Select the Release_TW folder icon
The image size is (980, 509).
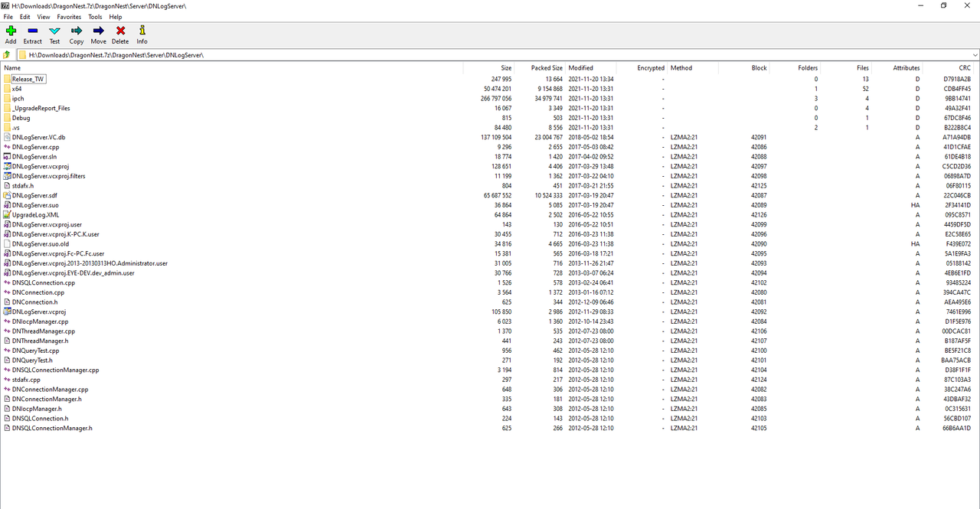7,79
